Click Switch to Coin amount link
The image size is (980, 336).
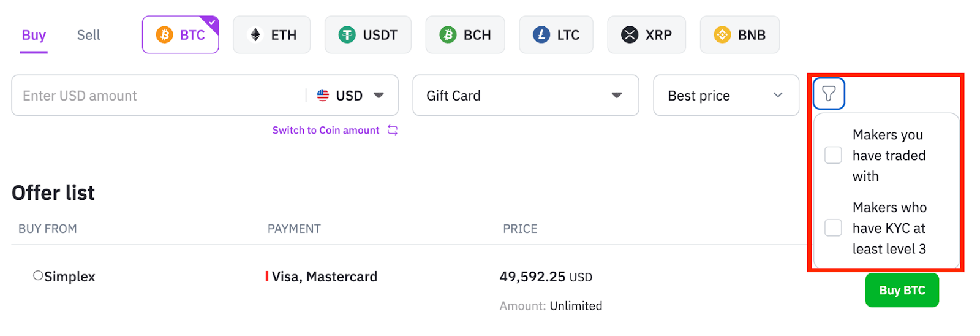(x=326, y=130)
